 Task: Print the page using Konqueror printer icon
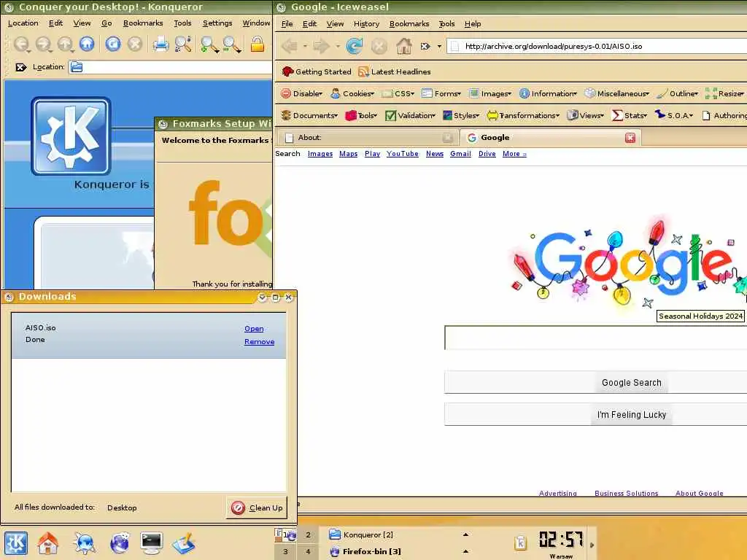click(x=160, y=44)
